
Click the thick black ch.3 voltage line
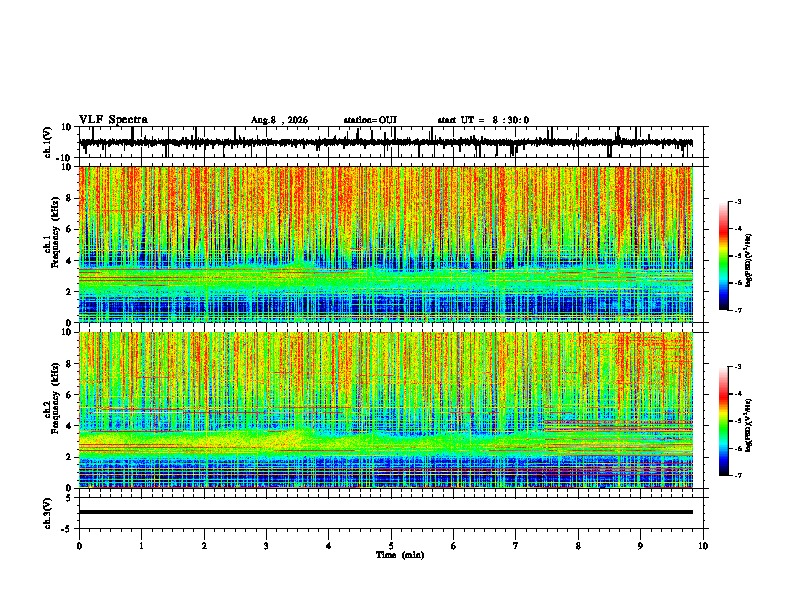pyautogui.click(x=386, y=512)
